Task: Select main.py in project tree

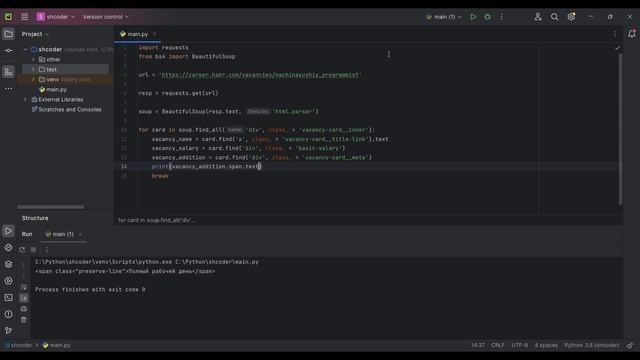Action: [56, 89]
